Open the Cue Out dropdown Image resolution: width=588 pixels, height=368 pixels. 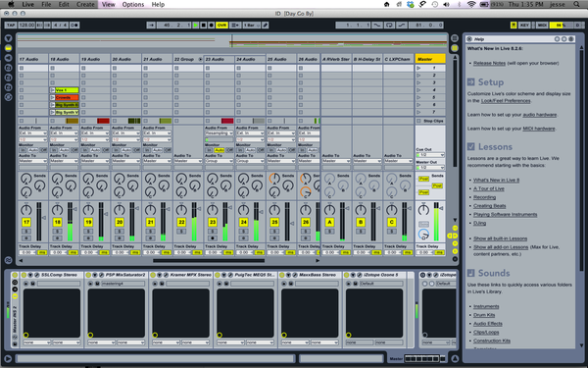point(430,155)
